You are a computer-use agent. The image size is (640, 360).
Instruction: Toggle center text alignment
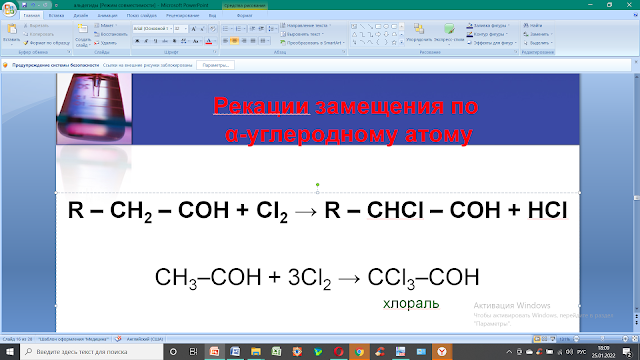(x=234, y=41)
